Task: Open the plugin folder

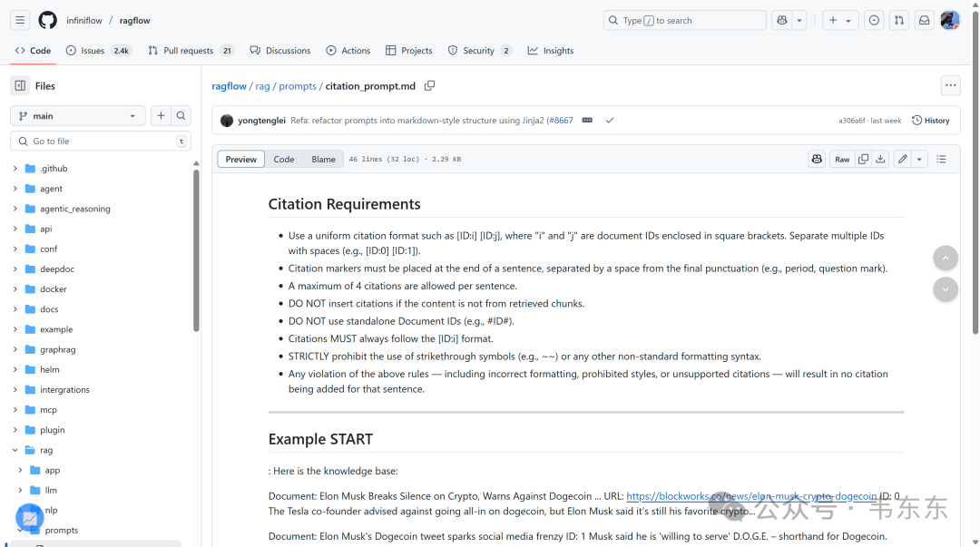Action: (52, 430)
